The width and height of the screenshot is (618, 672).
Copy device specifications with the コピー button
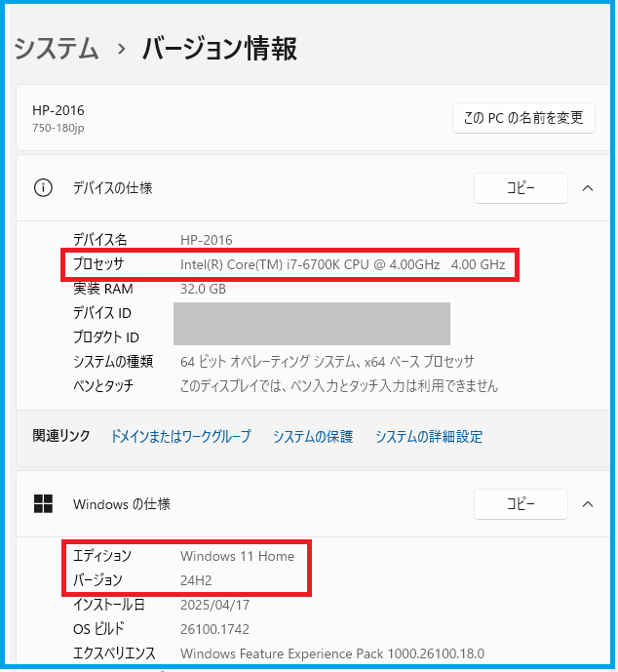521,188
